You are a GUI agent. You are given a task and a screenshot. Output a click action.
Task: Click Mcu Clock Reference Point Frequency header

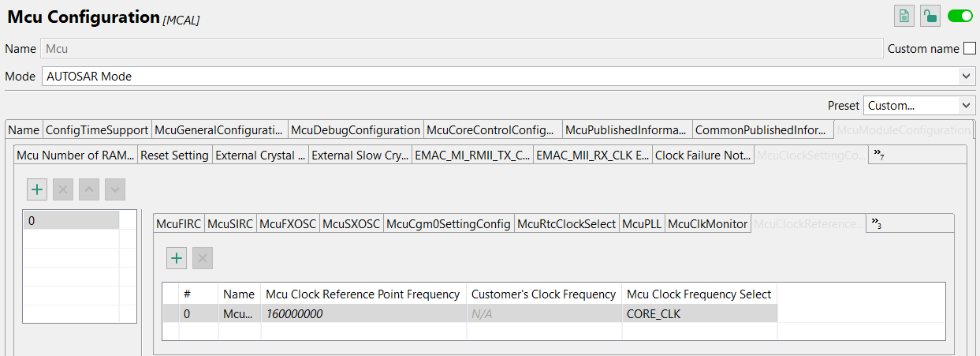point(363,294)
